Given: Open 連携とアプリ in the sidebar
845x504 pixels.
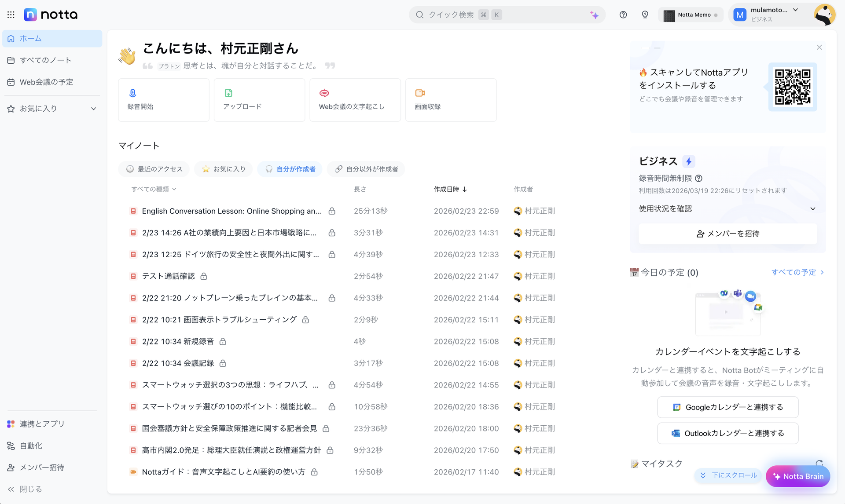Looking at the screenshot, I should pyautogui.click(x=52, y=424).
